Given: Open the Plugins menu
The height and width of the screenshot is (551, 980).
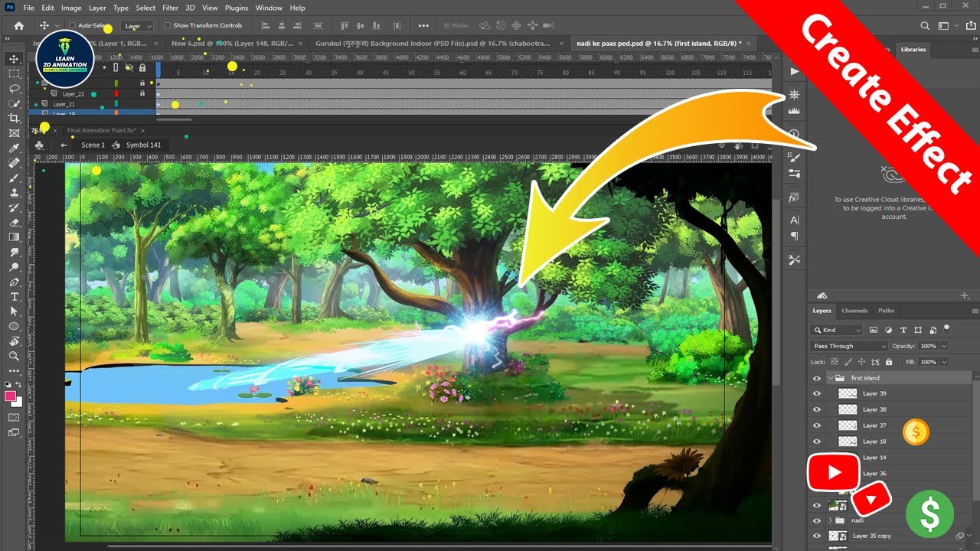Looking at the screenshot, I should pos(237,8).
